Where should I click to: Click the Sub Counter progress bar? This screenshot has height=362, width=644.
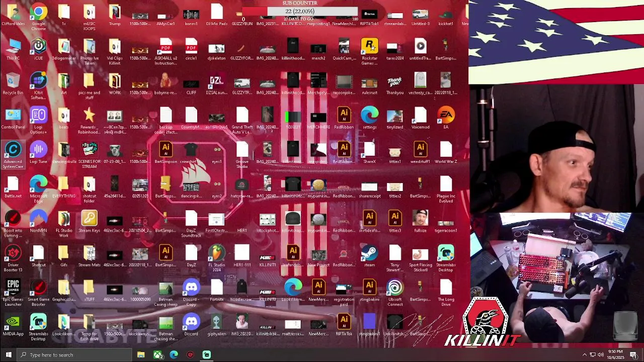(300, 11)
